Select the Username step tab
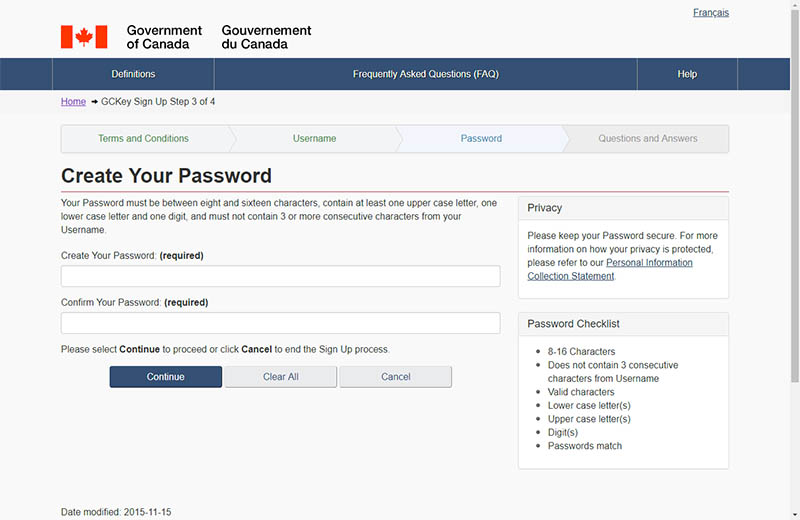This screenshot has width=800, height=520. pos(314,139)
